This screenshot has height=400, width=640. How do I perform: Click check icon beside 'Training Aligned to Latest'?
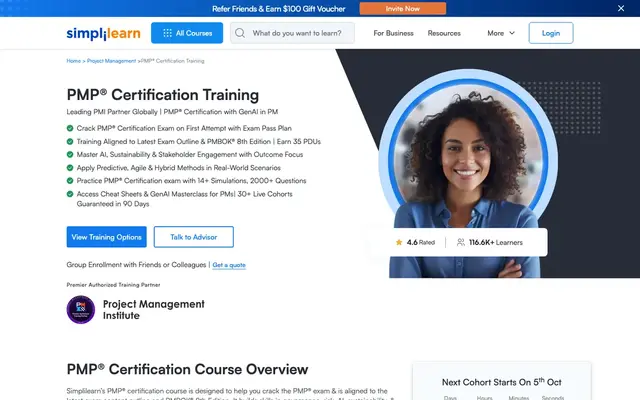(x=70, y=142)
